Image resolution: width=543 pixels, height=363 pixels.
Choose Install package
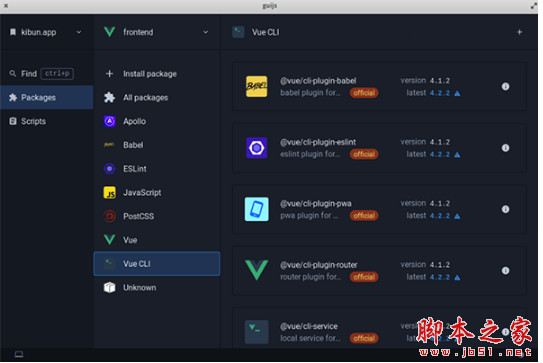[157, 74]
